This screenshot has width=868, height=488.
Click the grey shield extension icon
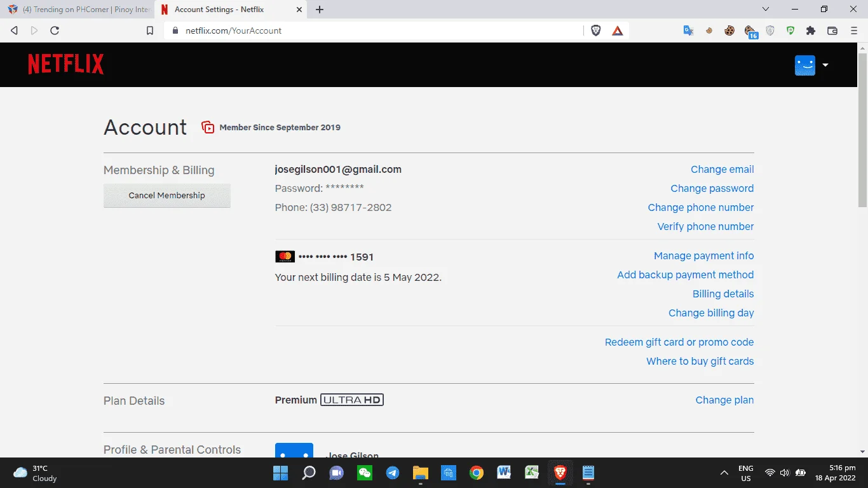770,30
